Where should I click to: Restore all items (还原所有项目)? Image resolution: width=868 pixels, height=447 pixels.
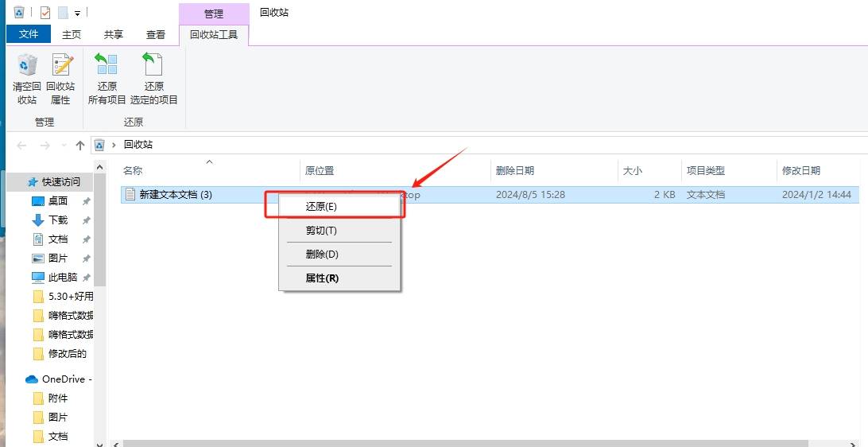click(107, 79)
